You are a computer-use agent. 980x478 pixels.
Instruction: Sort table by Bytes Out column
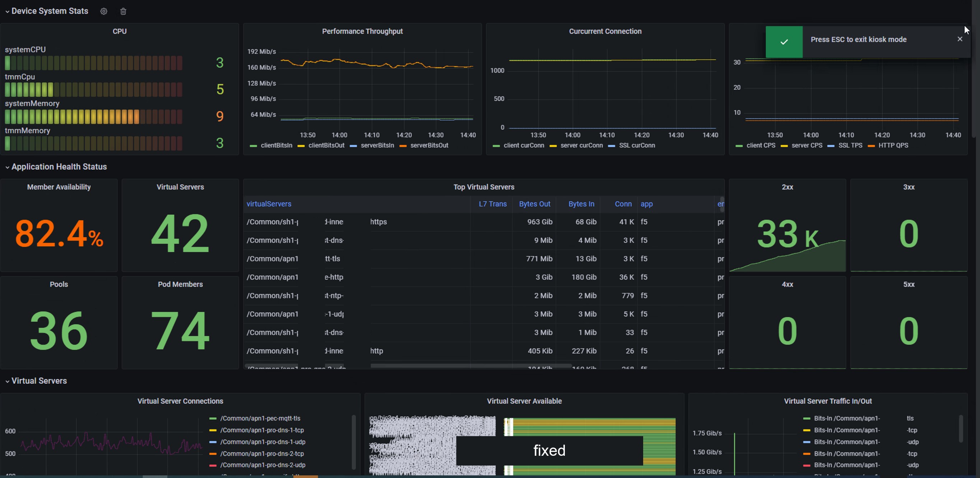tap(534, 204)
